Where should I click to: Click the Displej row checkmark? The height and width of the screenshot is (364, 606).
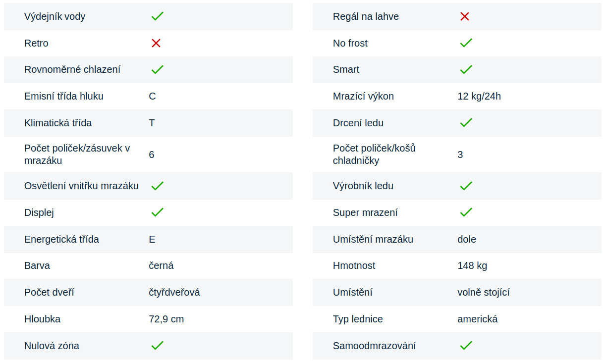(157, 212)
